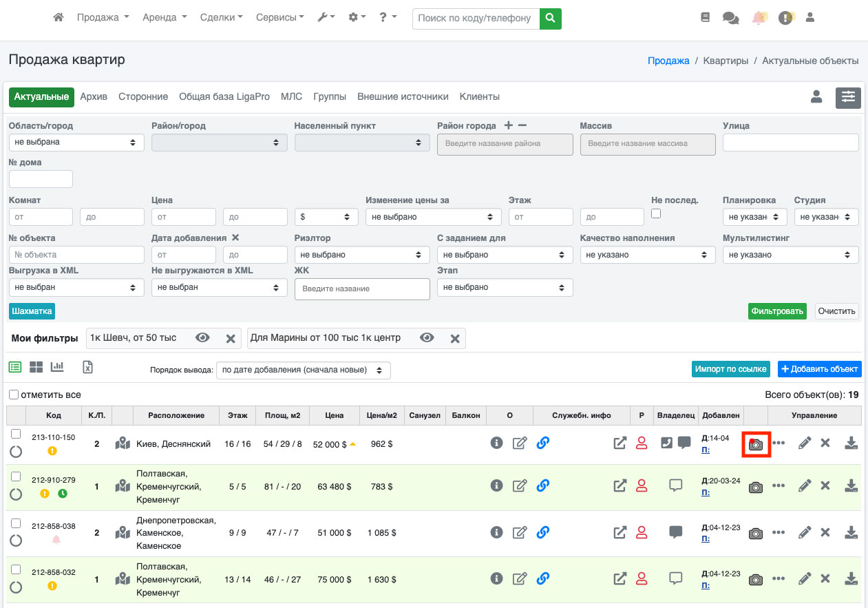The image size is (868, 608).
Task: Open the 'Область/город' dropdown
Action: 76,143
